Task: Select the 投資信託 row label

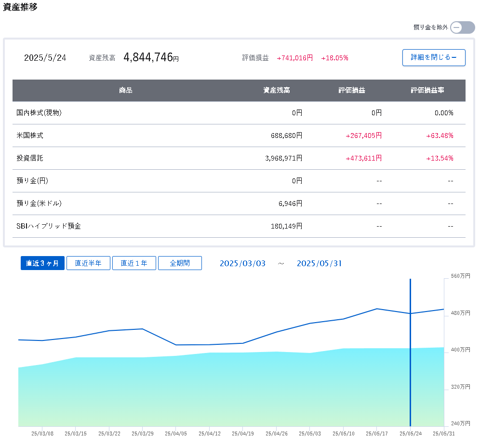Action: (x=30, y=158)
